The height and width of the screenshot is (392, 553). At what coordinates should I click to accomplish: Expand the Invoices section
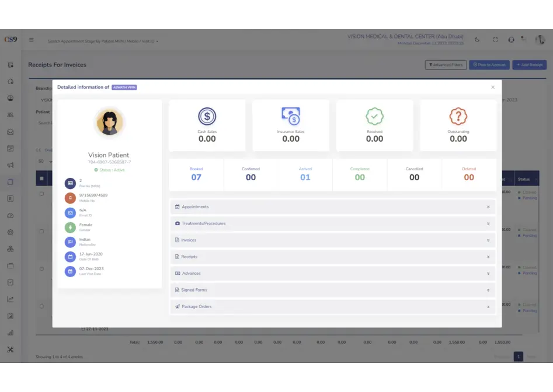coord(332,240)
